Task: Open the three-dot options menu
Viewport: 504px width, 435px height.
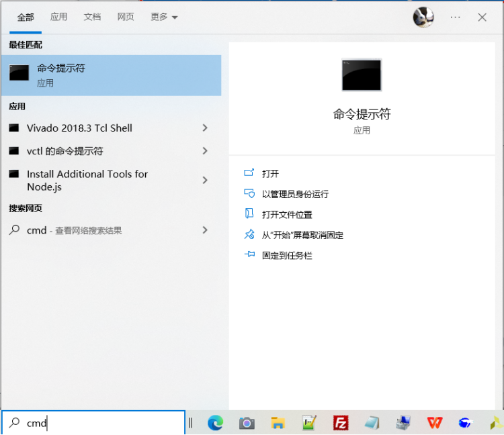Action: 456,17
